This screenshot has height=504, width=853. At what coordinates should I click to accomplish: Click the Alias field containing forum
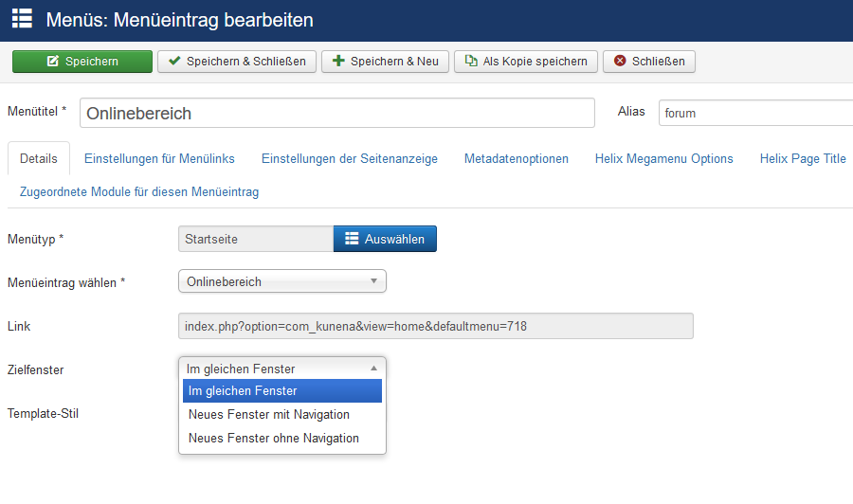pos(755,113)
